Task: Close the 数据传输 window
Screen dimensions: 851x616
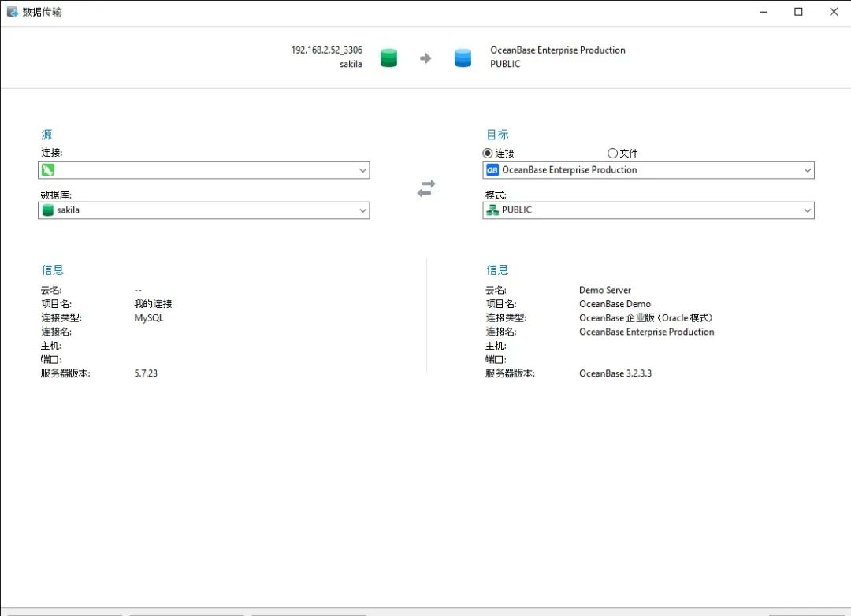Action: coord(834,11)
